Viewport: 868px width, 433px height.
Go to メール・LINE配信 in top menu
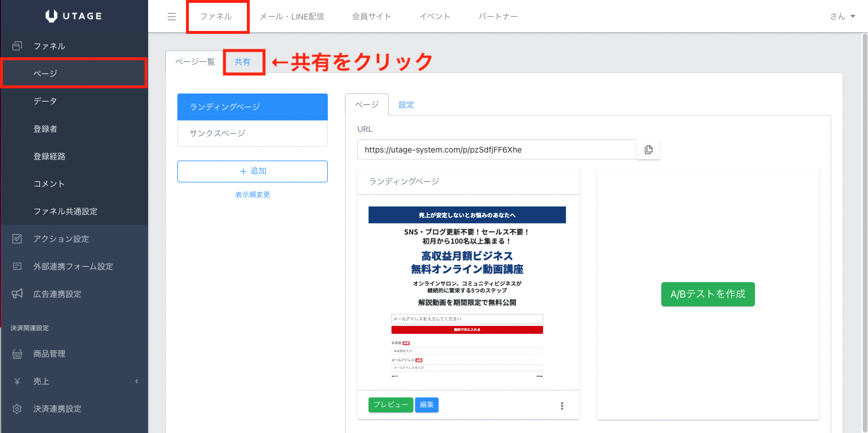pos(292,17)
